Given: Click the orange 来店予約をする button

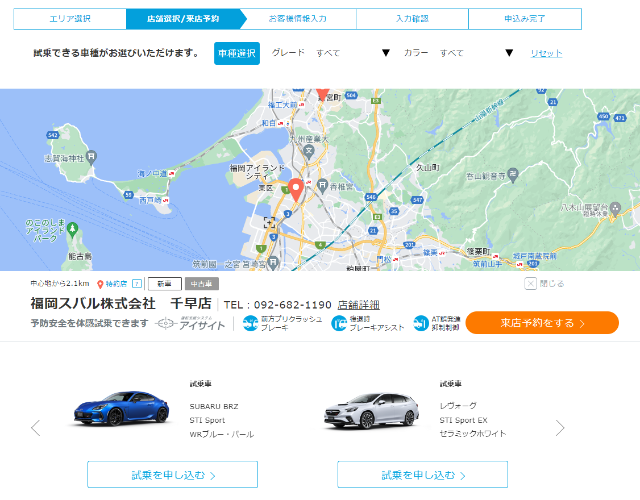Looking at the screenshot, I should pos(542,323).
